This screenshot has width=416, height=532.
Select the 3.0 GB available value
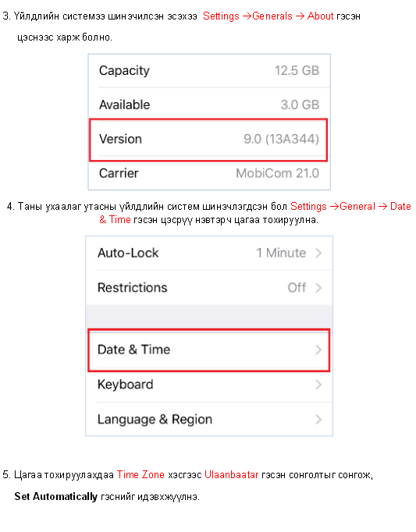click(x=300, y=105)
